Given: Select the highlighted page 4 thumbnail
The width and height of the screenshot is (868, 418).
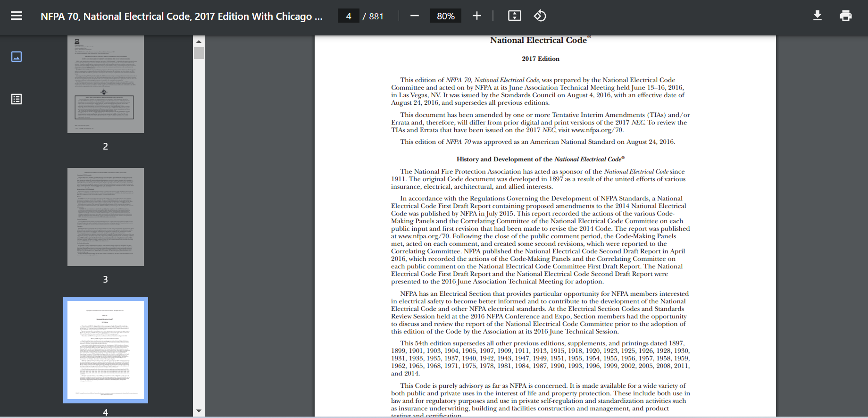Looking at the screenshot, I should coord(106,350).
